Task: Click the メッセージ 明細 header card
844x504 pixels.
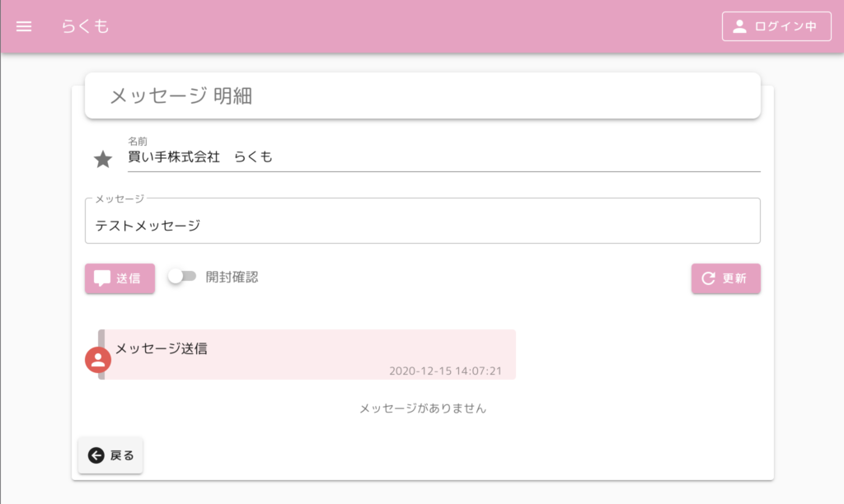Action: (x=423, y=96)
